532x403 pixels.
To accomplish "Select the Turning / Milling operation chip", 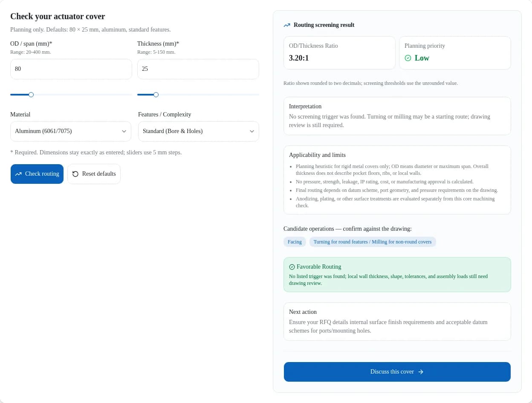I will [x=373, y=242].
